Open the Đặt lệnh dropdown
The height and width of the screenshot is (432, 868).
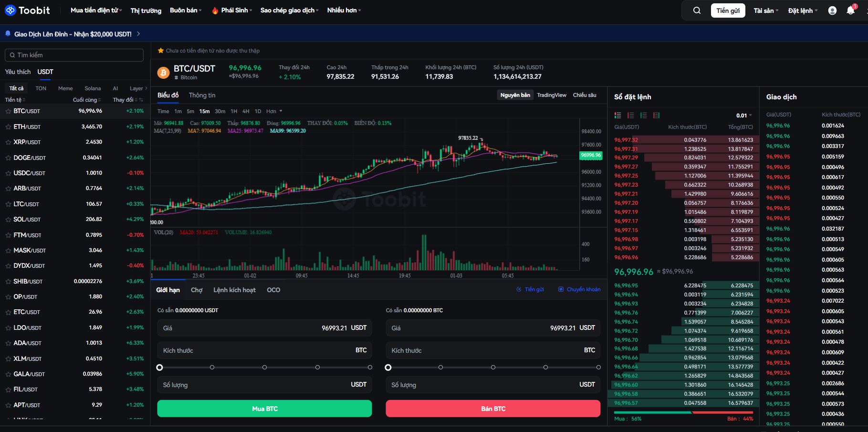coord(803,11)
